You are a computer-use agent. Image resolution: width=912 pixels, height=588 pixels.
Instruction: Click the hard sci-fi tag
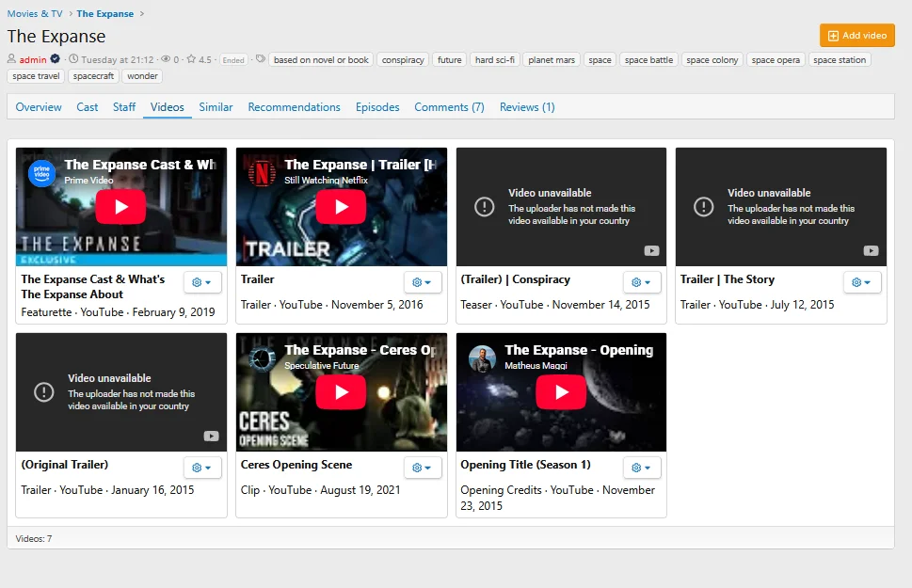point(494,59)
